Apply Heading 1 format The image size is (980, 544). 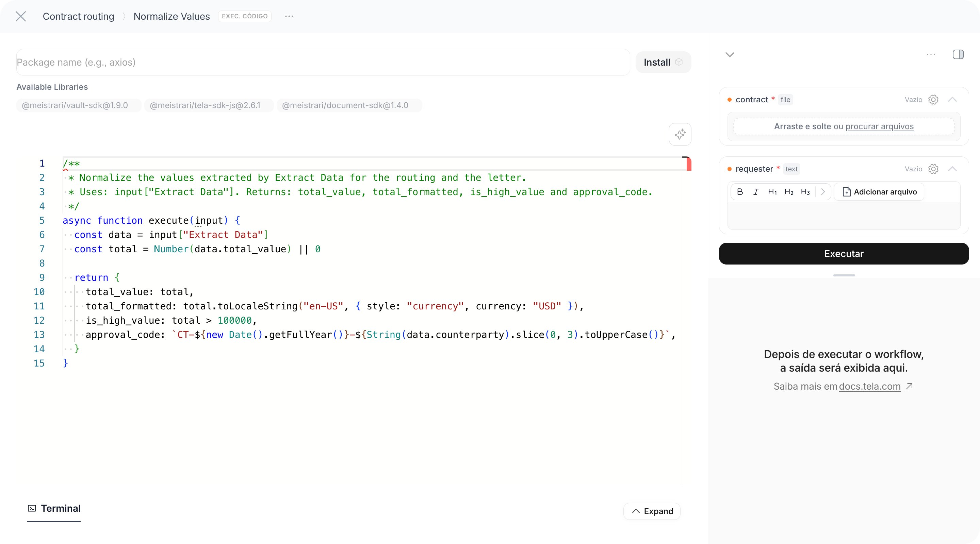coord(772,192)
